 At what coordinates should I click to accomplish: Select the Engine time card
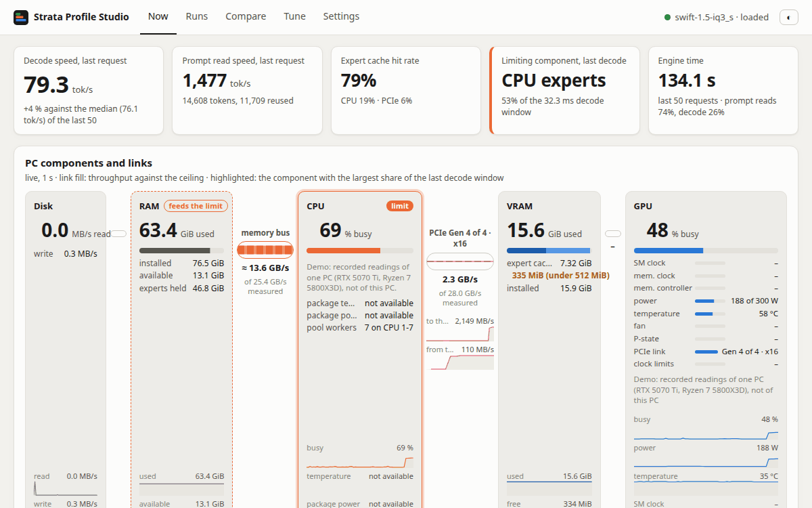tap(723, 90)
